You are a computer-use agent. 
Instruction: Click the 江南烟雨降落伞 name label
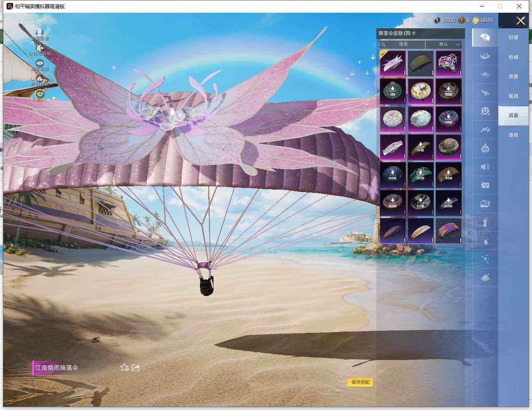[57, 368]
